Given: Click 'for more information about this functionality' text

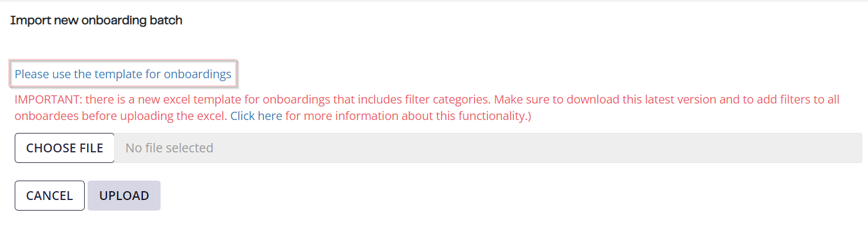Looking at the screenshot, I should coord(408,116).
